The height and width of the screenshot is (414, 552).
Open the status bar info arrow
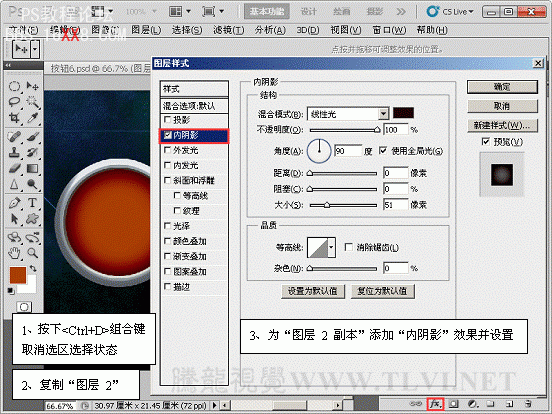[214, 406]
